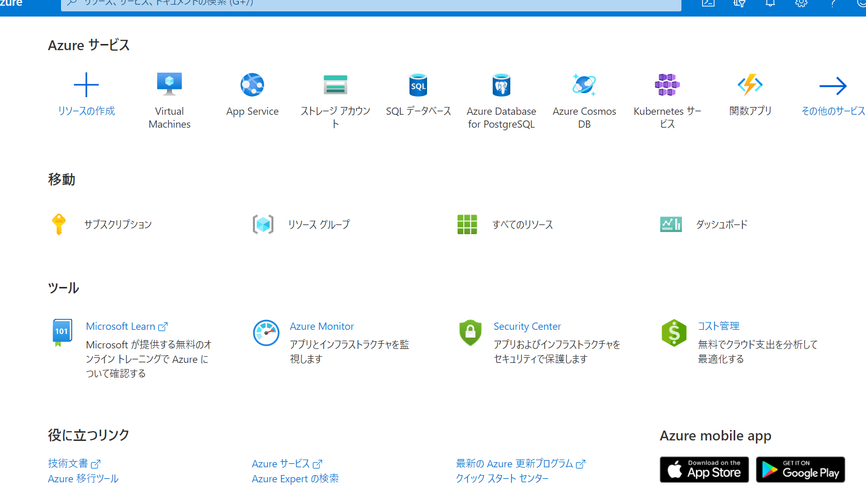Click the Virtual Machines label text
This screenshot has height=504, width=866.
point(170,118)
